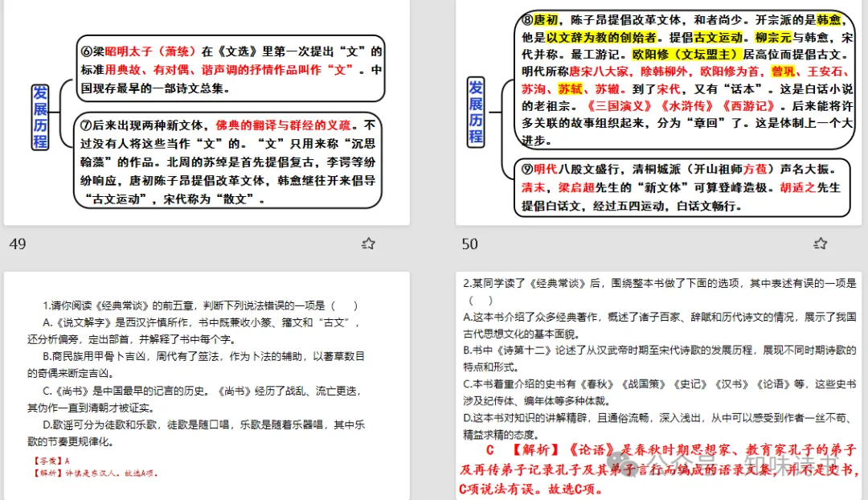Click option C.本书着重介绍的史书
The image size is (868, 500).
click(660, 392)
